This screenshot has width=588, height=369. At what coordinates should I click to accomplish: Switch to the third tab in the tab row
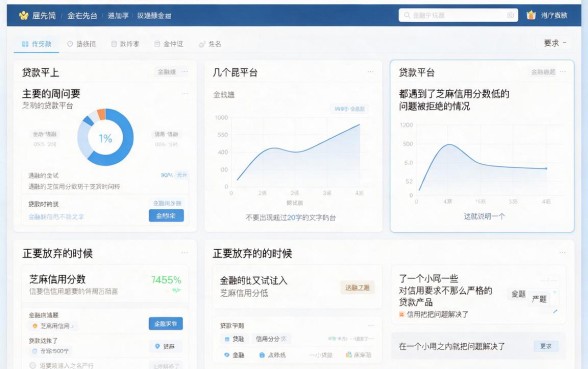pyautogui.click(x=125, y=44)
